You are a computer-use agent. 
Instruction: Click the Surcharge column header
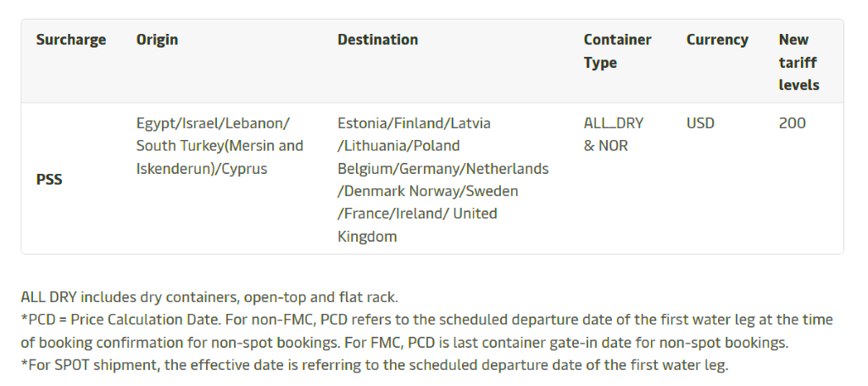[x=71, y=40]
